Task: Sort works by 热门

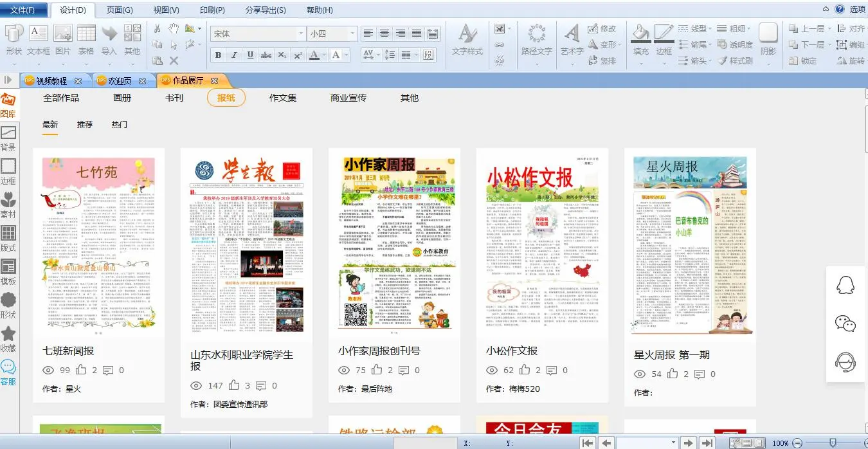Action: tap(119, 125)
